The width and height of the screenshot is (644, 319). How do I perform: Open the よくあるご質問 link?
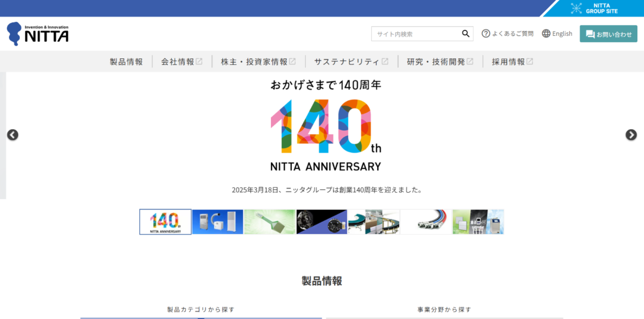[513, 34]
